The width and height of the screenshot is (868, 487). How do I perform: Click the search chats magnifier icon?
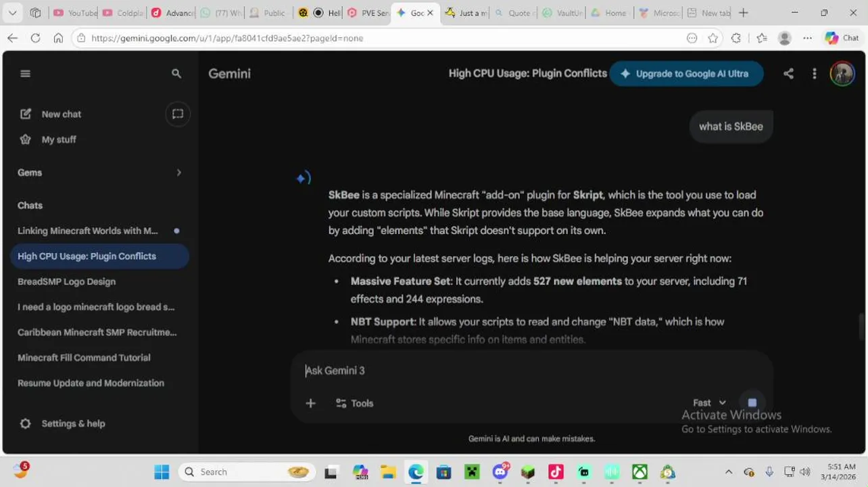[176, 74]
